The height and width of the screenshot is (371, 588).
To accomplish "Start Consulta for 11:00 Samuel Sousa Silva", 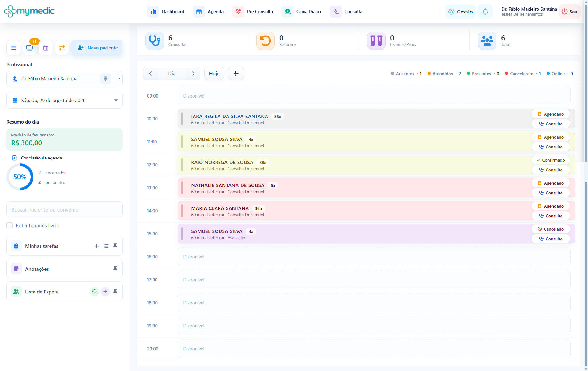I will pyautogui.click(x=551, y=147).
